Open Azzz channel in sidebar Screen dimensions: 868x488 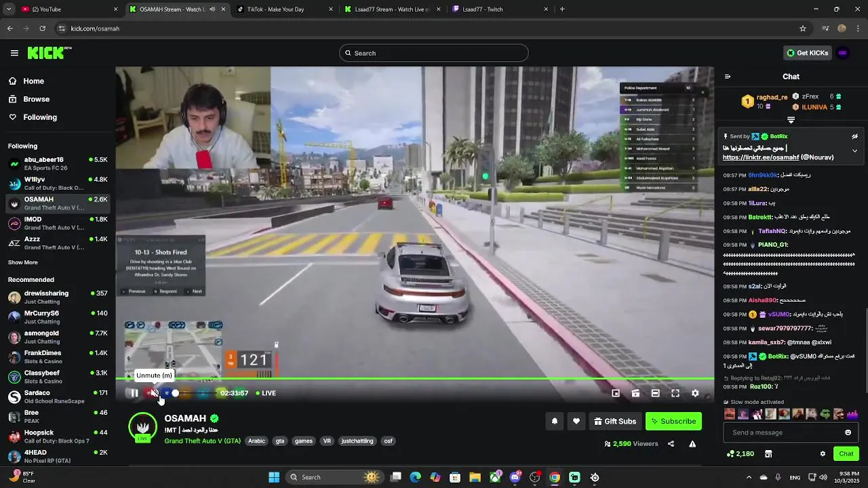[x=58, y=243]
